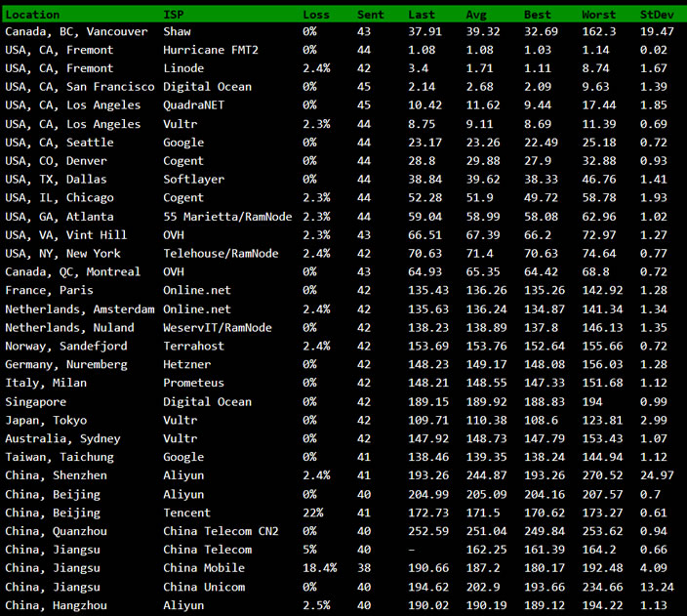The image size is (687, 616).
Task: Click the Last column header
Action: (422, 15)
